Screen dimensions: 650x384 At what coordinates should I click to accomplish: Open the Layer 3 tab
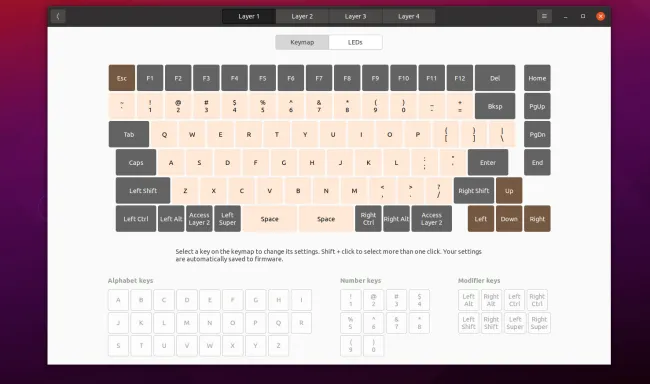(x=355, y=16)
